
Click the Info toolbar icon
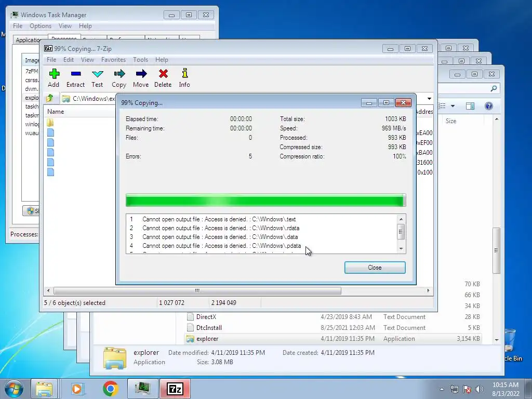tap(184, 78)
